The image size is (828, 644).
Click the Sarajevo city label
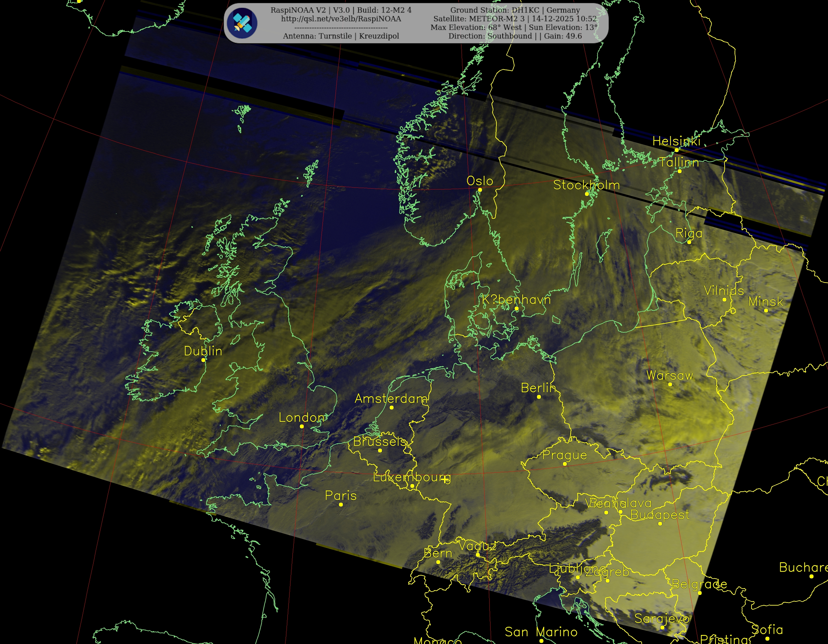coord(662,619)
